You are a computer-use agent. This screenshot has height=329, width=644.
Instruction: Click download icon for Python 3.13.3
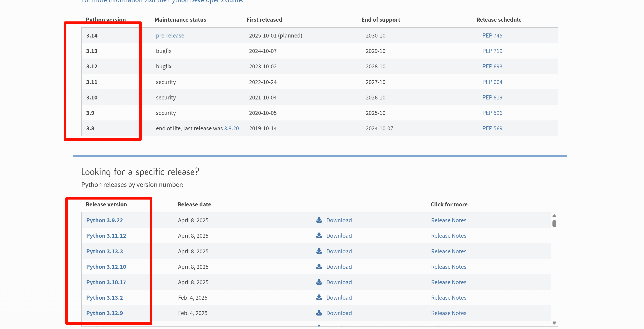pyautogui.click(x=319, y=251)
